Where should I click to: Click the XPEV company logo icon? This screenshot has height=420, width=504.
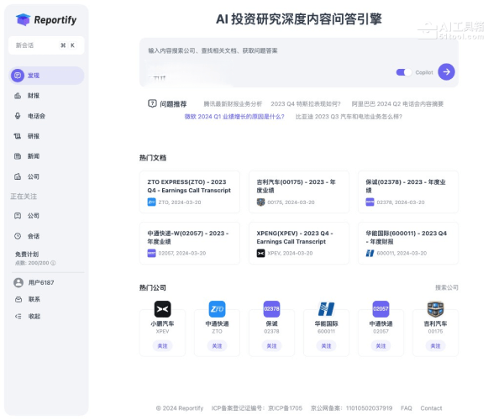tap(162, 309)
